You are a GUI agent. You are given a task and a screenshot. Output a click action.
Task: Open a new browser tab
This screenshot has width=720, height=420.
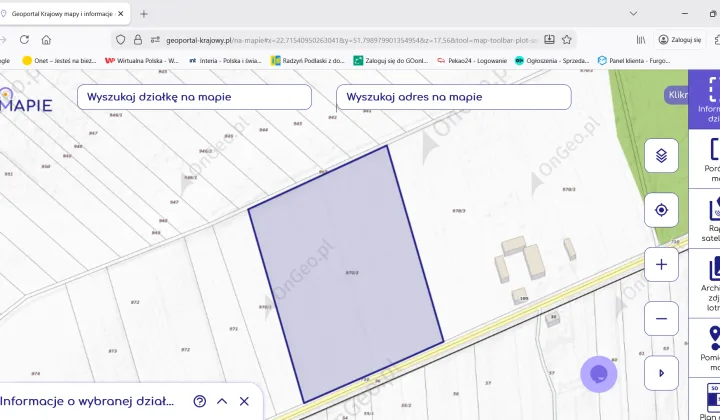(144, 14)
